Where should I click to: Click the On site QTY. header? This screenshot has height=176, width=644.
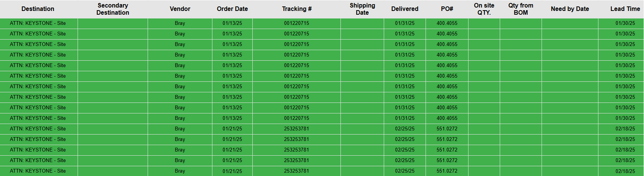[x=484, y=9]
